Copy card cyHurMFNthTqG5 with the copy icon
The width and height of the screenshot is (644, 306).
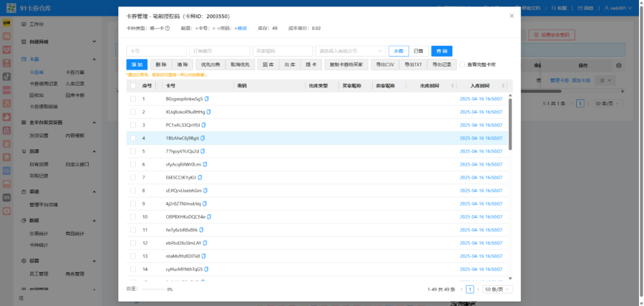click(207, 269)
